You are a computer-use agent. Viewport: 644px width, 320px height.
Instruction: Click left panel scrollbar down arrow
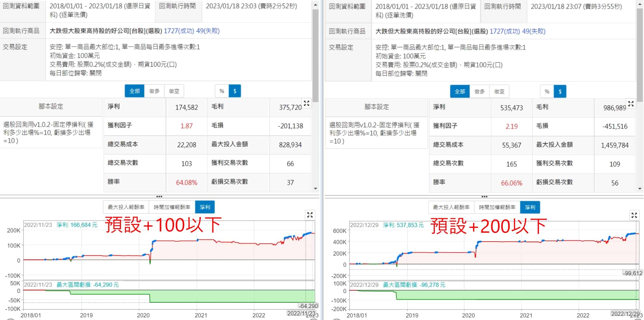[315, 189]
